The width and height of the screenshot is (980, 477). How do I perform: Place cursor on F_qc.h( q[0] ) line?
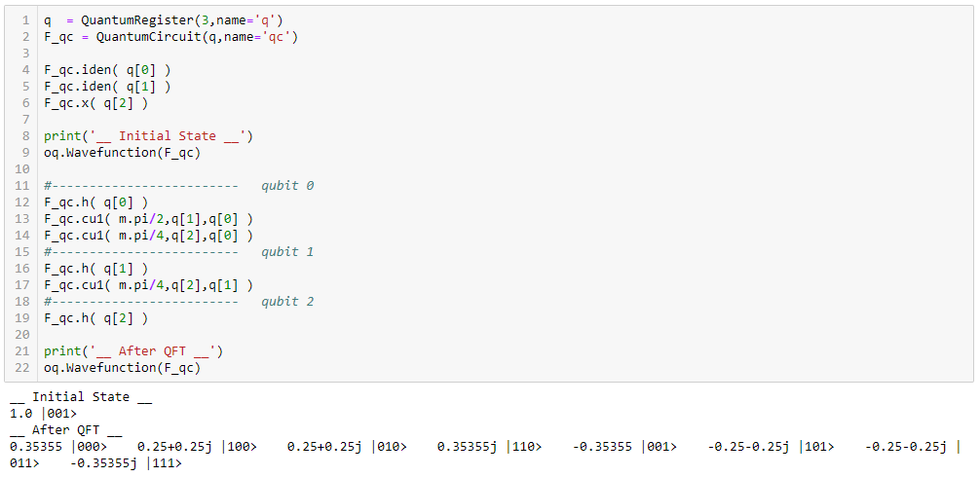(x=96, y=202)
